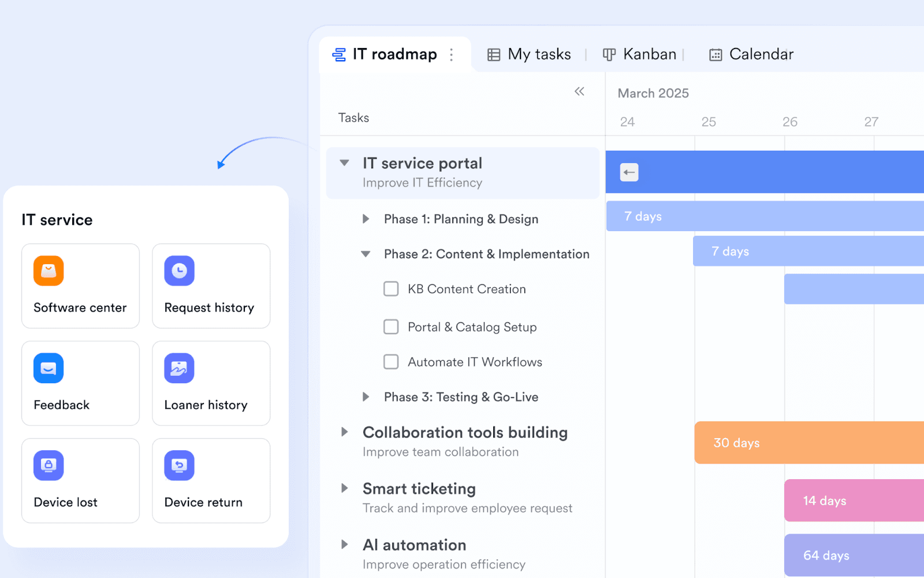Click the Smart ticketing title
The height and width of the screenshot is (578, 924).
[419, 489]
